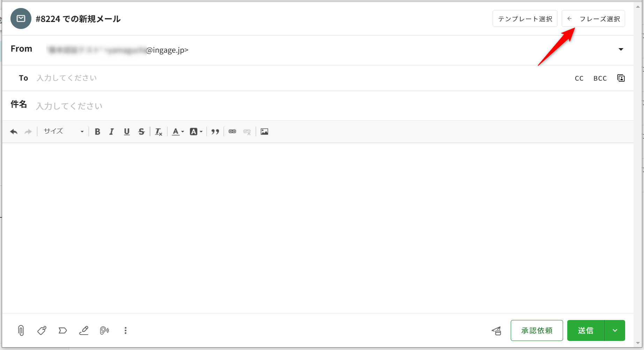This screenshot has height=350, width=644.
Task: Click the signature pen icon
Action: [84, 330]
